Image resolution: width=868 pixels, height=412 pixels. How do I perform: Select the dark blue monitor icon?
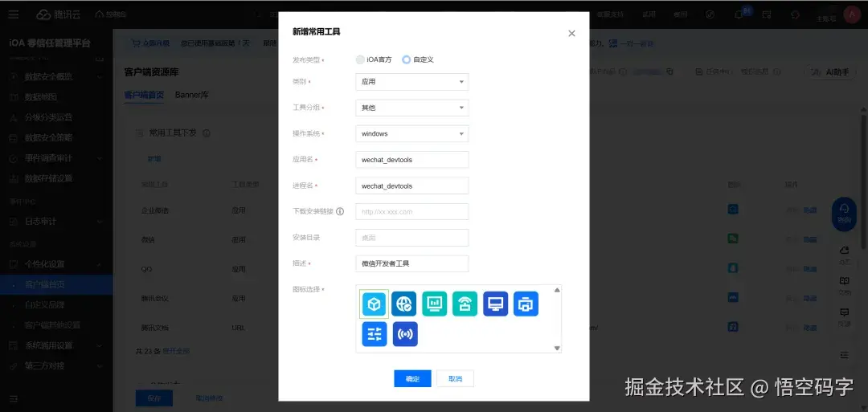click(495, 304)
